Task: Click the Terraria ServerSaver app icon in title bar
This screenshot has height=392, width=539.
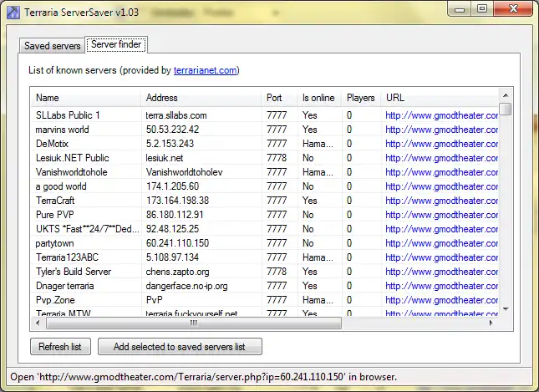Action: coord(13,13)
